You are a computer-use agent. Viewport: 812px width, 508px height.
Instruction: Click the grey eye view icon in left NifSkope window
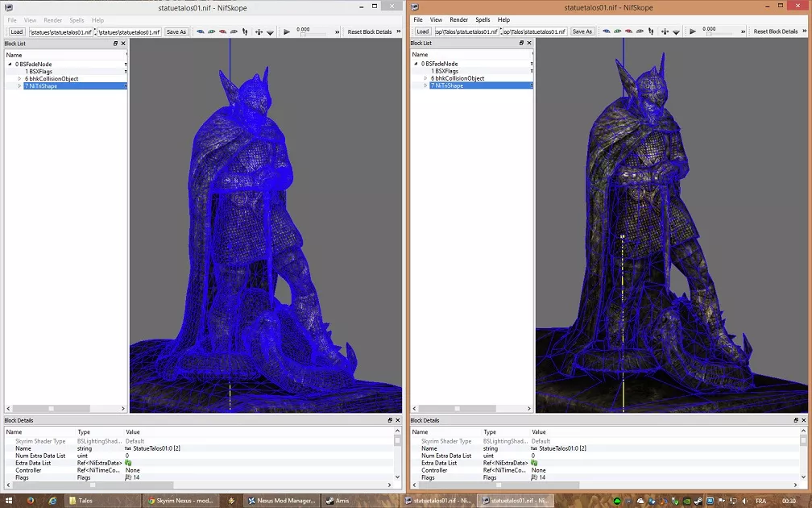point(234,32)
